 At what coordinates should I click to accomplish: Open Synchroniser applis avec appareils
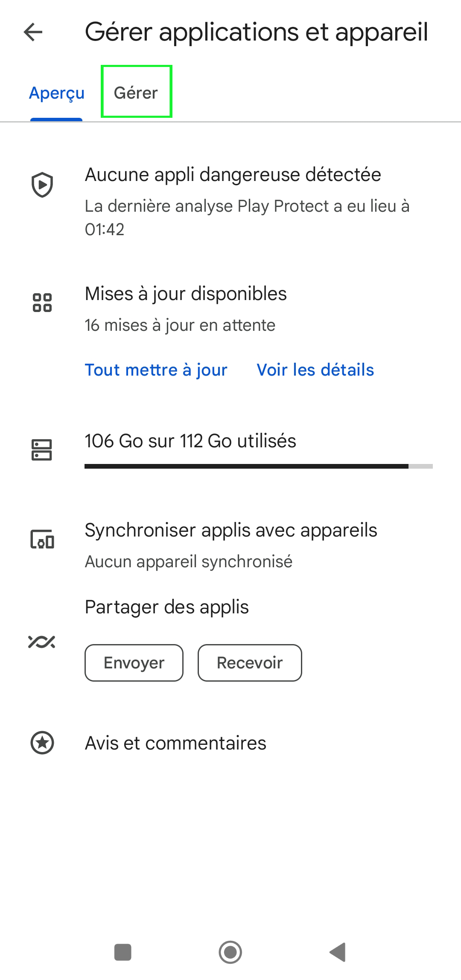[230, 545]
